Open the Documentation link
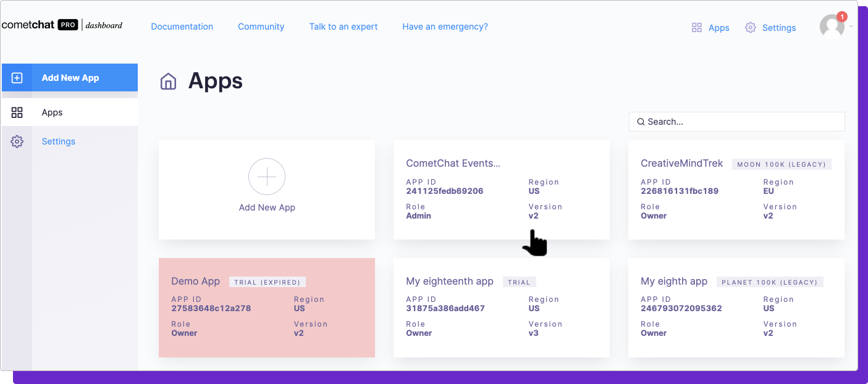Viewport: 868px width, 384px height. click(x=182, y=27)
